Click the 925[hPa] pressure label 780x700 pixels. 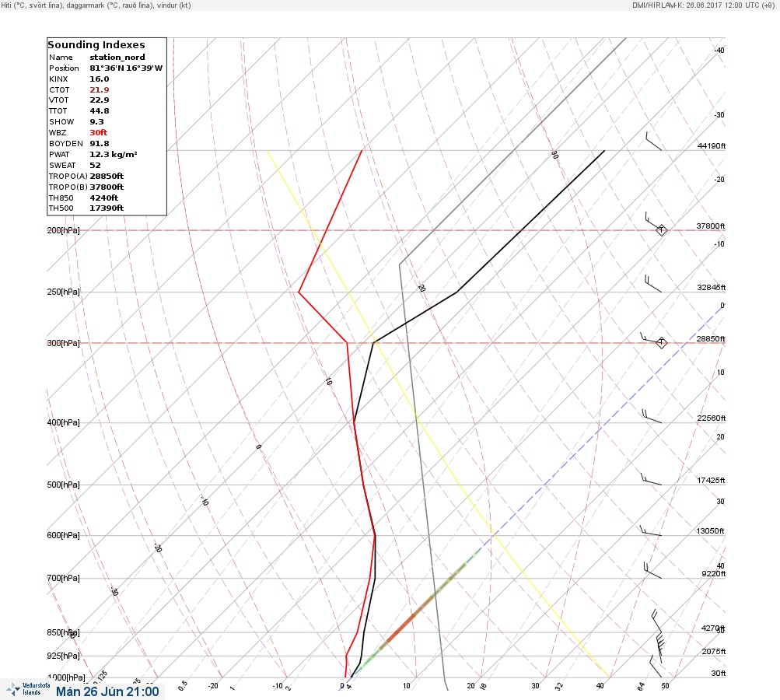click(x=63, y=656)
